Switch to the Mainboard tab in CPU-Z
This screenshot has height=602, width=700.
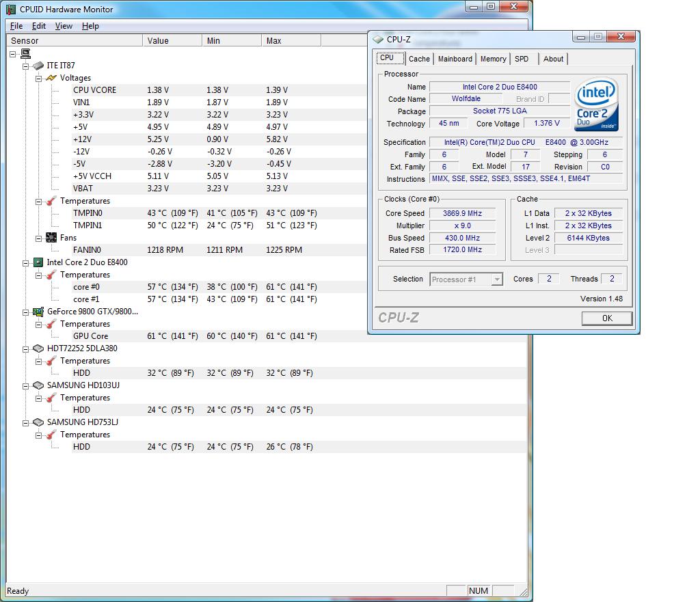click(455, 59)
